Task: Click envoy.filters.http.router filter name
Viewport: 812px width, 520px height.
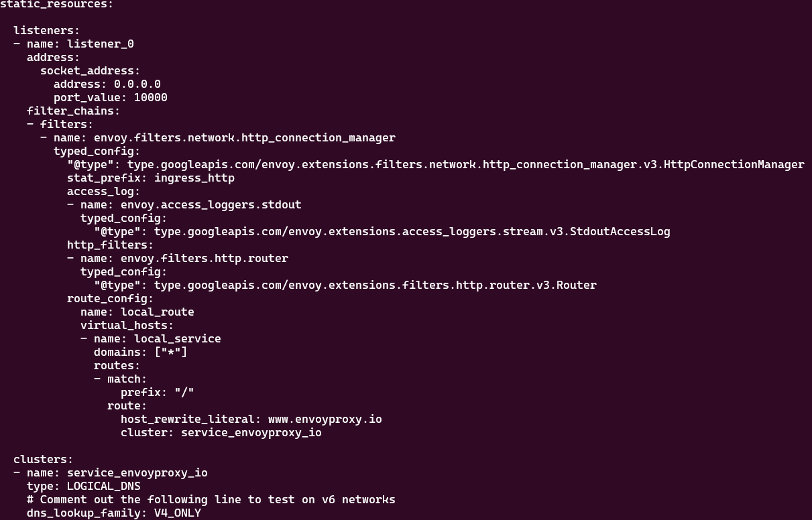Action: [205, 258]
